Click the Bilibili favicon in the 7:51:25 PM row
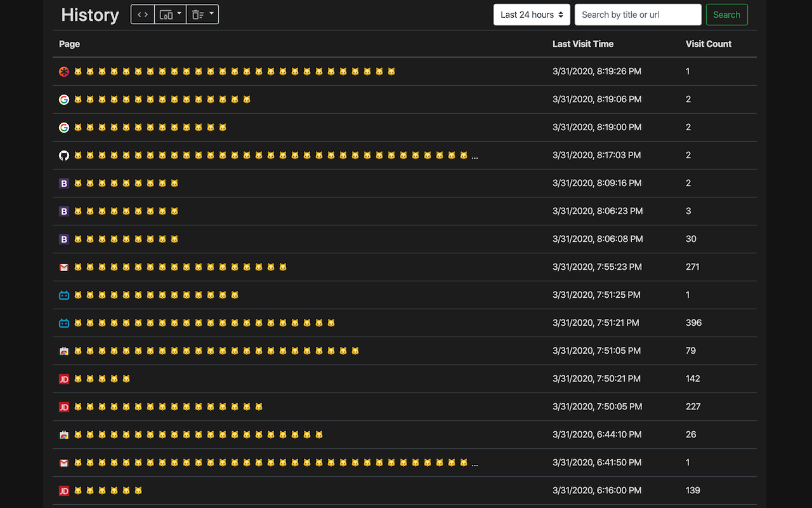Viewport: 812px width, 508px height. click(x=64, y=295)
